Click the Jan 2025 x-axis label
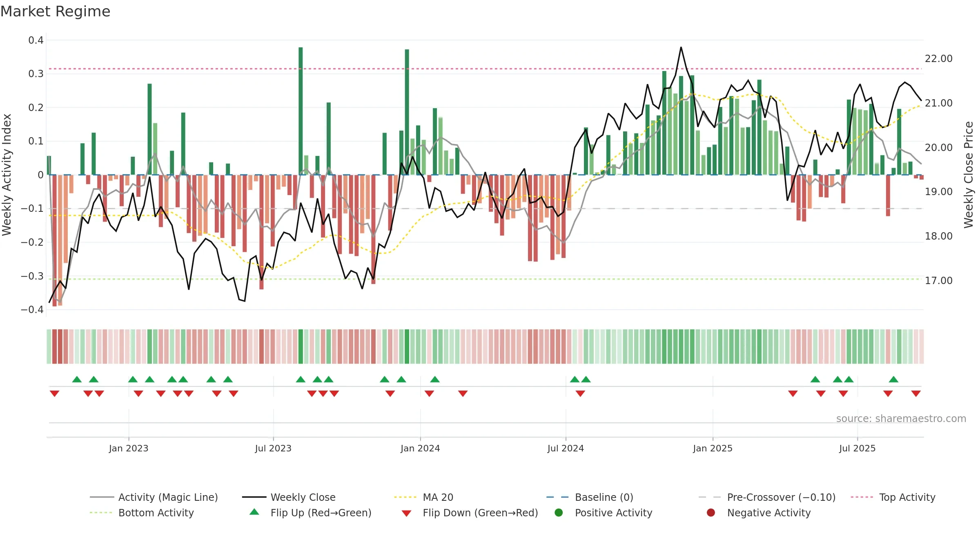This screenshot has height=551, width=980. point(713,448)
